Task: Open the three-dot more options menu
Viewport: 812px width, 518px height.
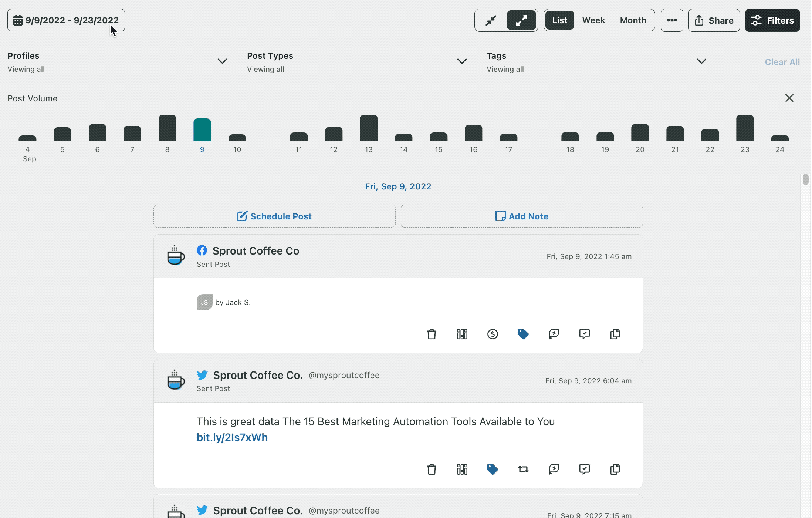Action: (672, 20)
